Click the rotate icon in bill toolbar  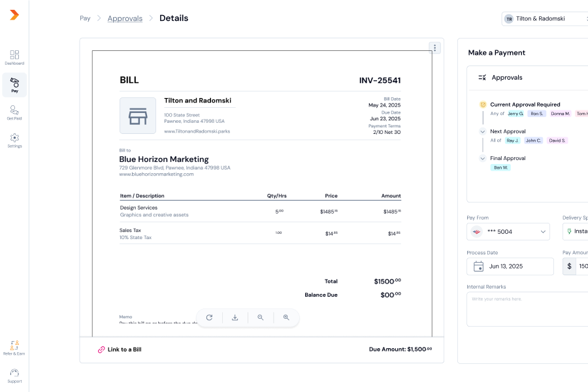point(209,318)
